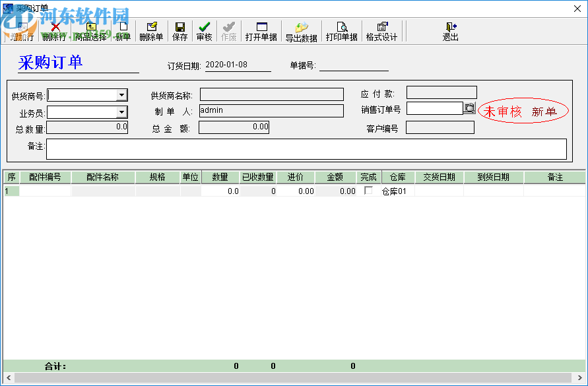Click the 仓库 column header

pos(398,177)
